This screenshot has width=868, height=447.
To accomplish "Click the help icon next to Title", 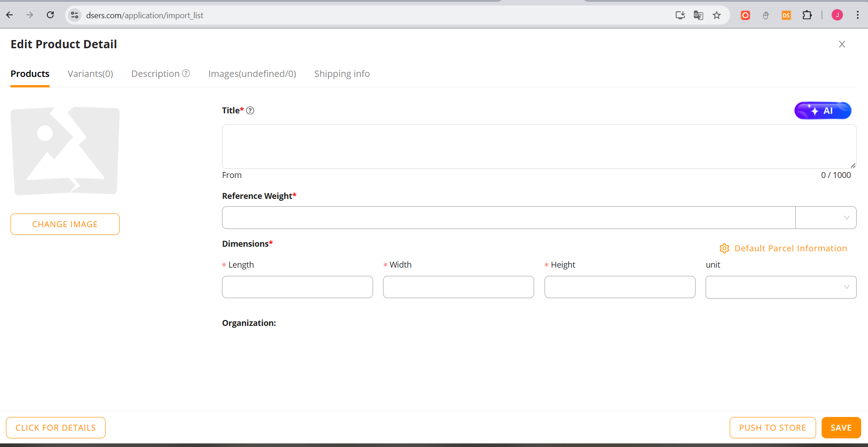I will [x=250, y=110].
